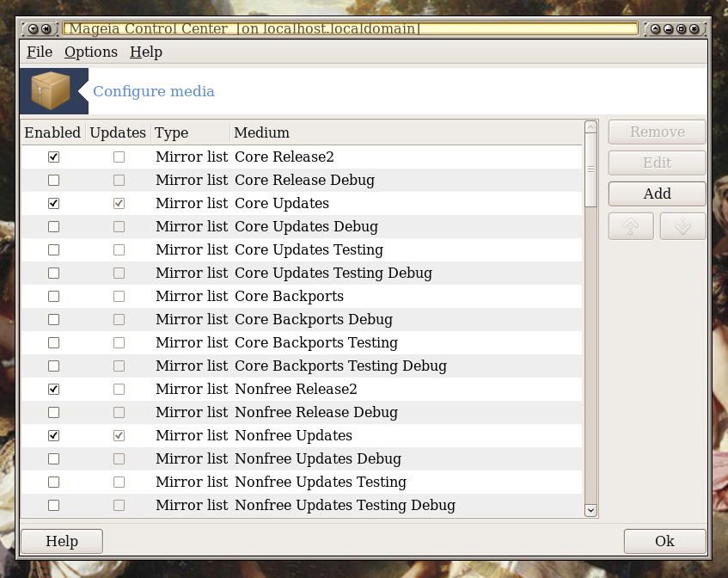Select the "Core Updates Debug" medium name

point(307,227)
